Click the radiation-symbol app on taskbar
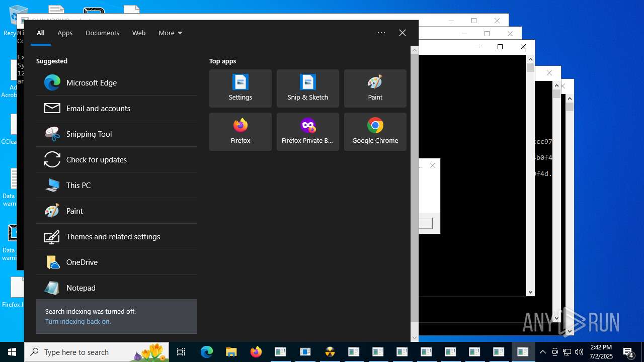The width and height of the screenshot is (644, 362). pos(330,352)
